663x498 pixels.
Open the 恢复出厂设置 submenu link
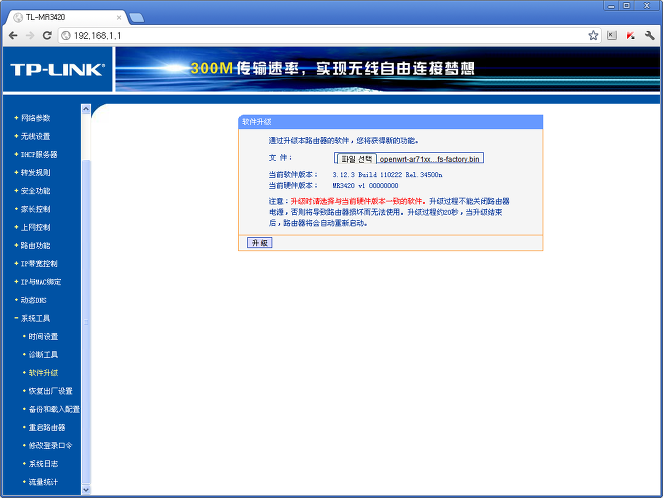pyautogui.click(x=50, y=391)
